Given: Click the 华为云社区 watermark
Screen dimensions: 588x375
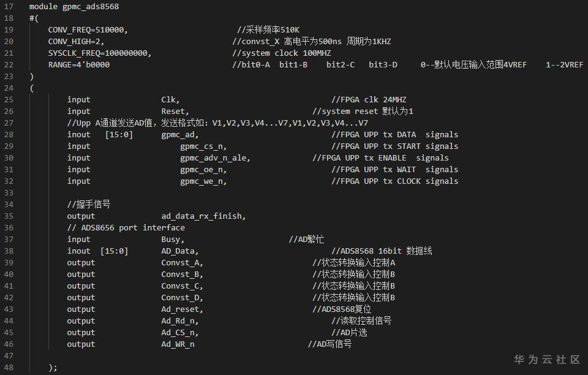Looking at the screenshot, I should (546, 360).
